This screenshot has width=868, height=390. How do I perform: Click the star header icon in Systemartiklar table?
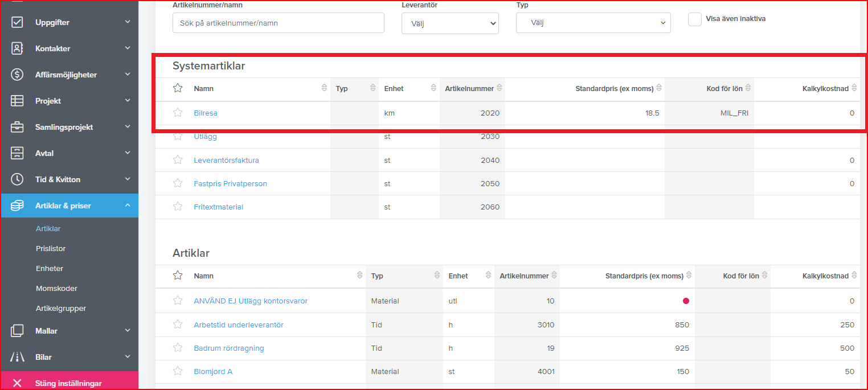(178, 88)
